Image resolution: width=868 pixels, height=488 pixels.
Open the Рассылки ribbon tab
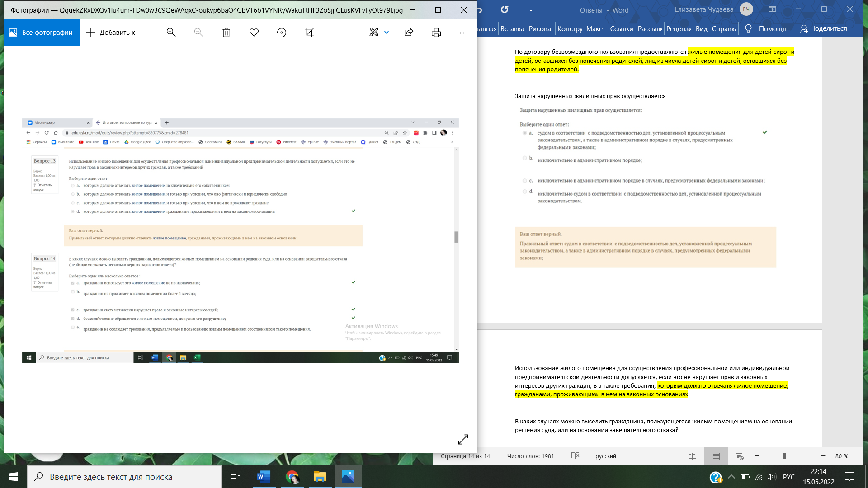(x=650, y=28)
